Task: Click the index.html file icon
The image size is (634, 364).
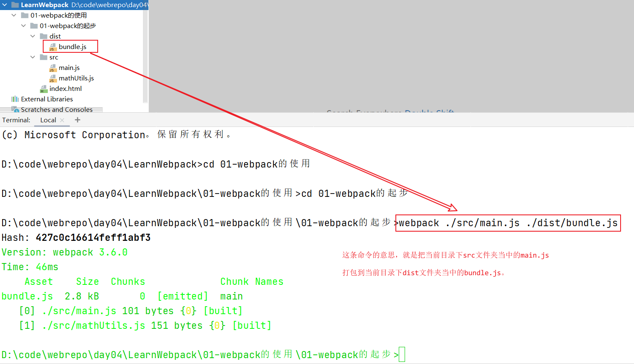Action: pyautogui.click(x=44, y=89)
